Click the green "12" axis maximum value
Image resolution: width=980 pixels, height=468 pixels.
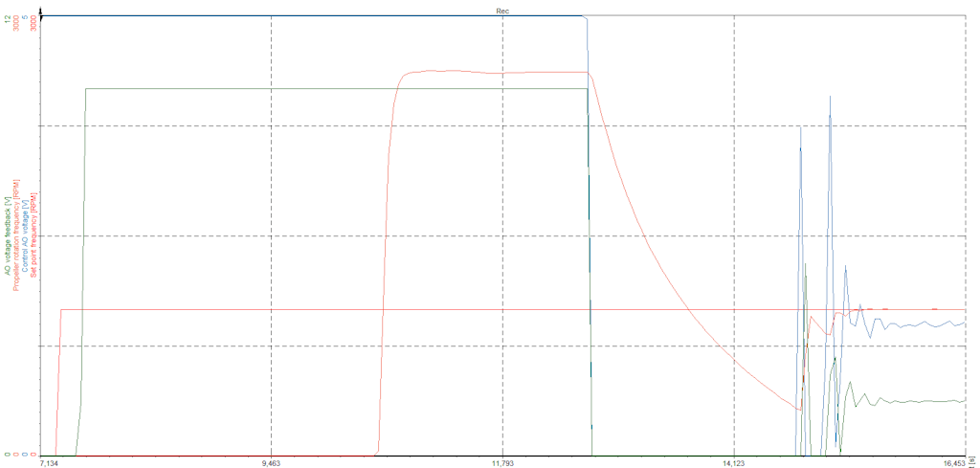click(x=8, y=21)
